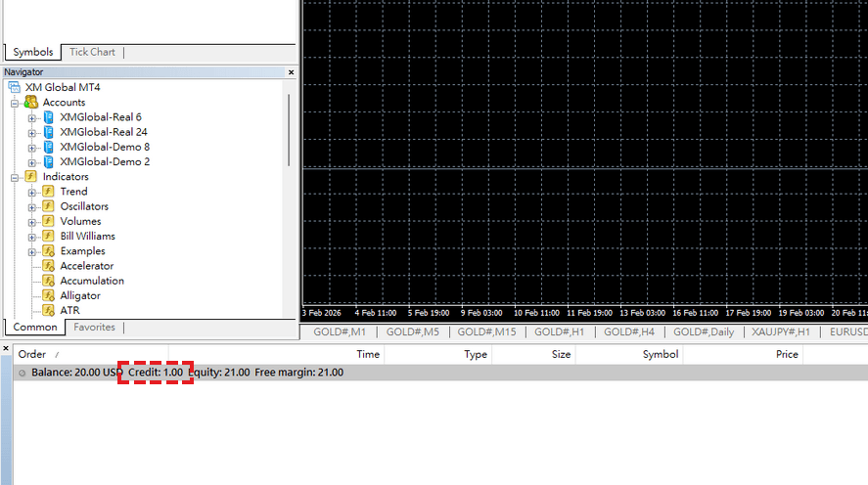Viewport: 868px width, 485px height.
Task: Click the Navigator vertical scrollbar thumb
Action: tap(289, 130)
